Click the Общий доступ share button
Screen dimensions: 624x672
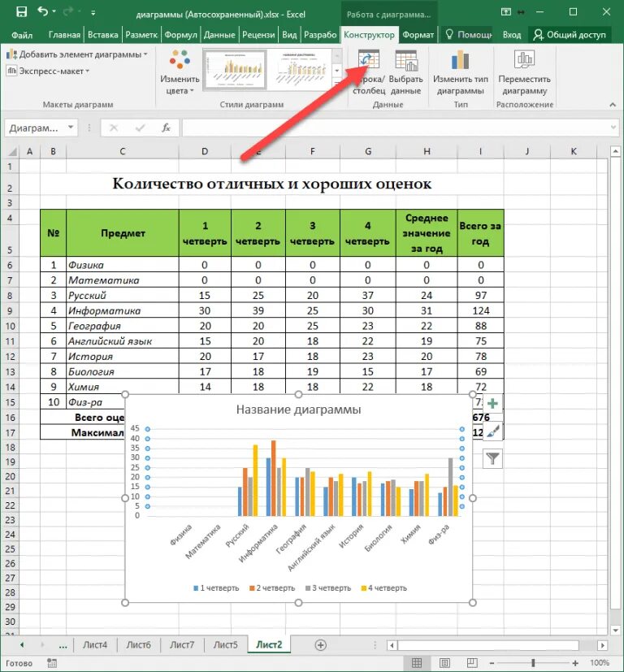(569, 35)
